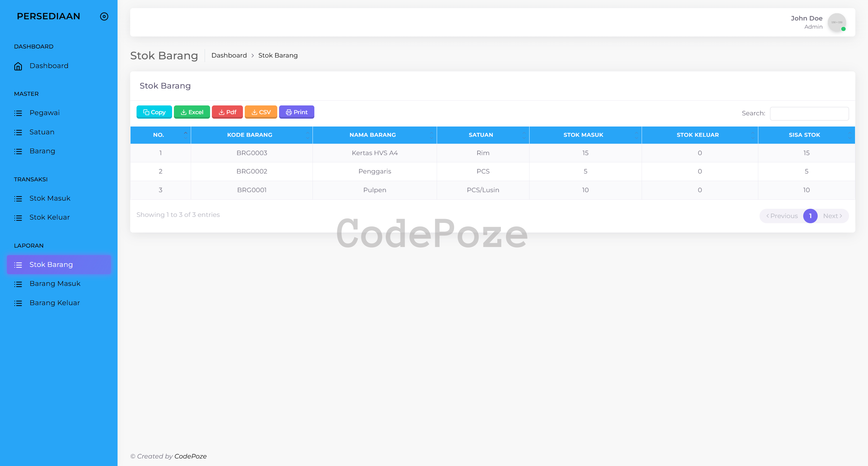
Task: Click Dashboard breadcrumb link
Action: (229, 55)
